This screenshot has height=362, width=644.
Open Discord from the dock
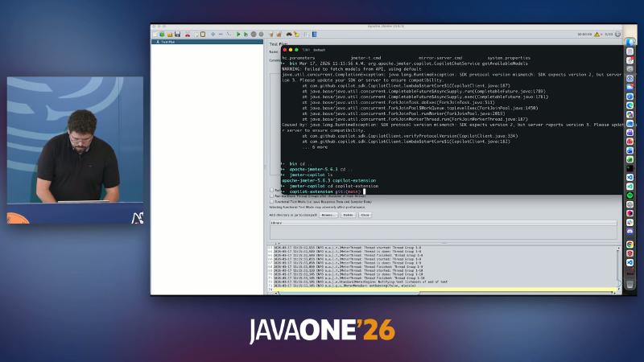pos(630,232)
